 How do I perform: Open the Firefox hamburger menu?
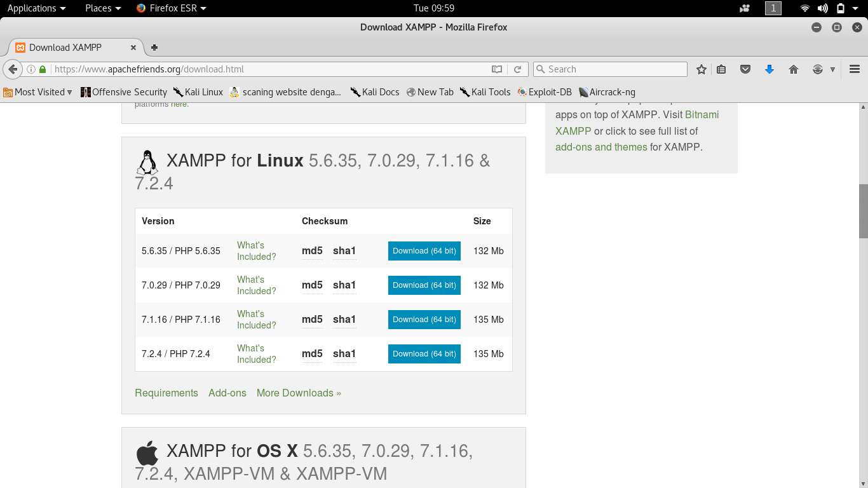point(855,69)
